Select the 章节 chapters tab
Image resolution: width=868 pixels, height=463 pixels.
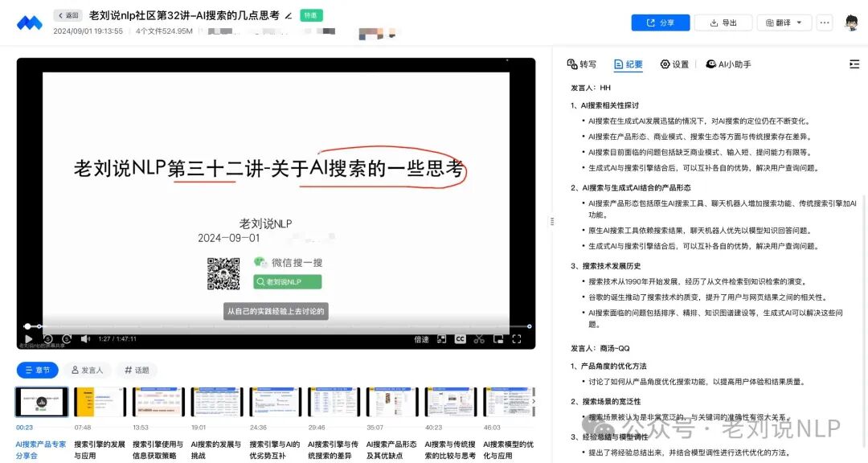click(38, 370)
